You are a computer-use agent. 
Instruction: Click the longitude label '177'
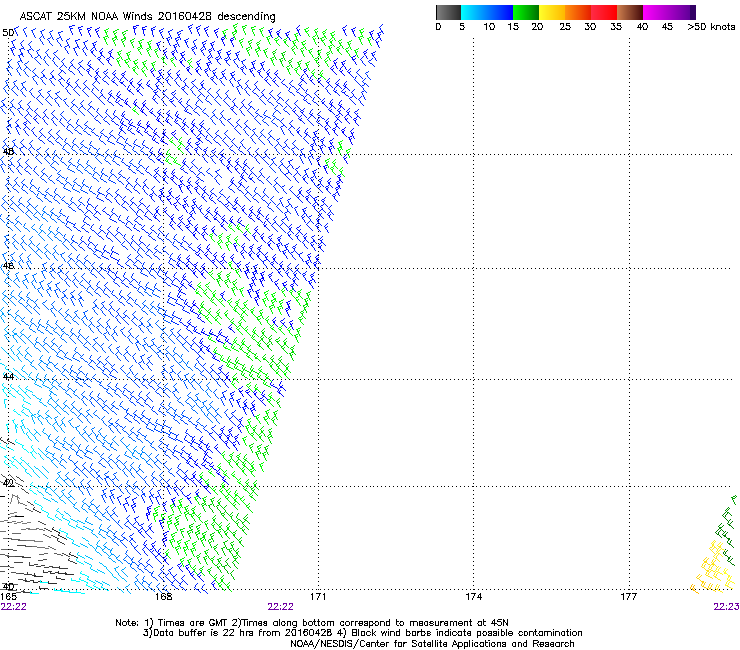(x=628, y=597)
